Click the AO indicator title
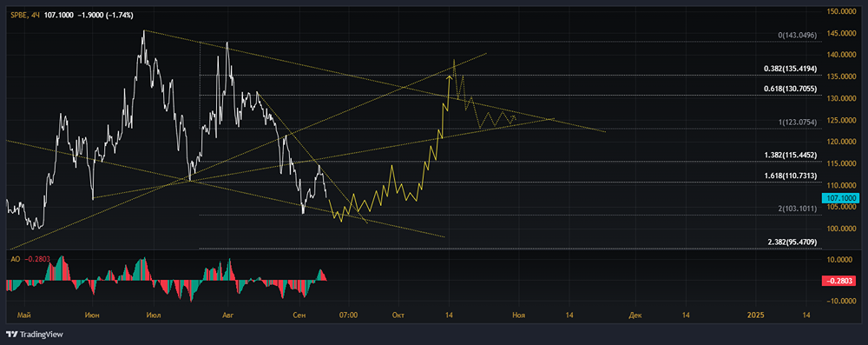The image size is (868, 345). click(x=16, y=258)
